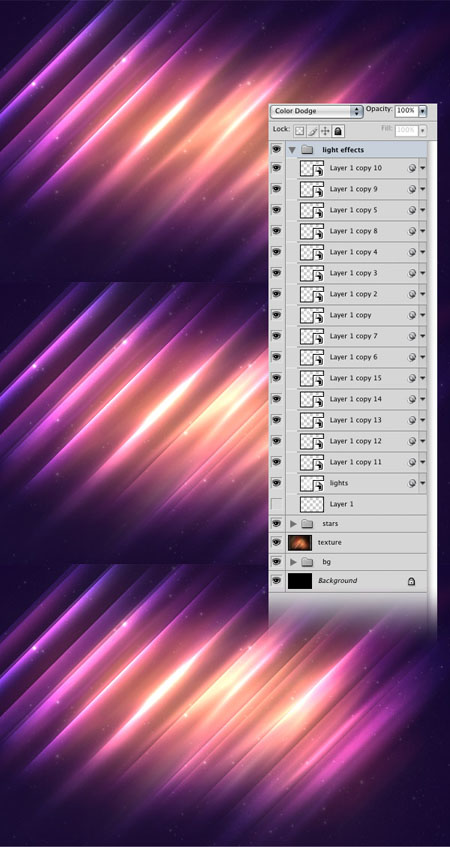Show the hidden Layer 1
The height and width of the screenshot is (847, 450).
(x=277, y=504)
